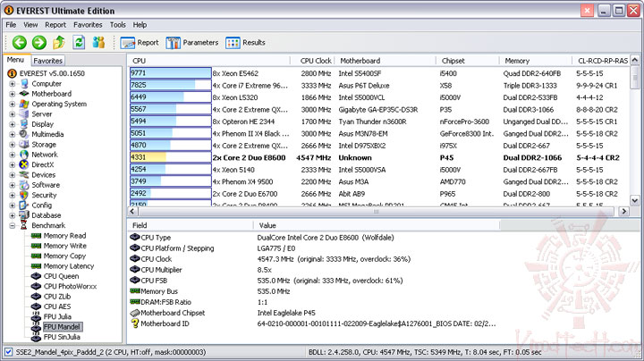Click the green Forward arrow button

[39, 42]
